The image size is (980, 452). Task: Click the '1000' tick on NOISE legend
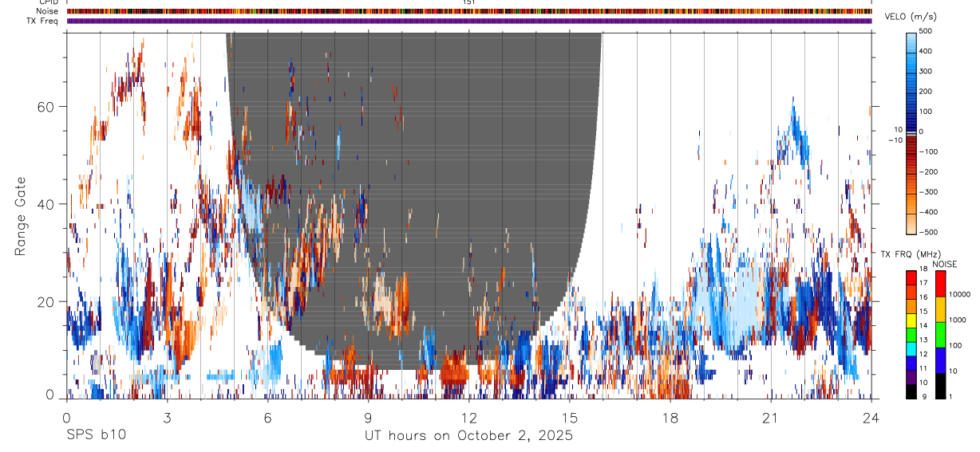pyautogui.click(x=958, y=320)
